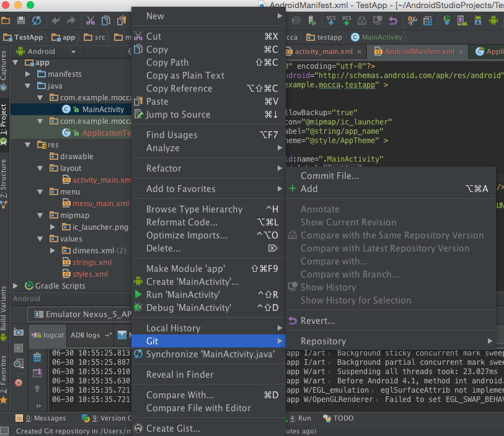Open Settings via the wrench toolbar icon
This screenshot has width=504, height=436.
click(x=412, y=21)
